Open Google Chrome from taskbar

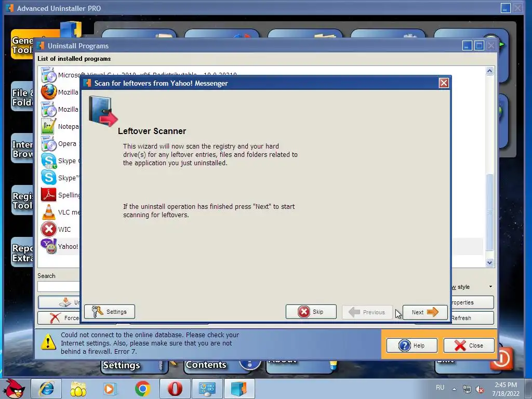click(x=142, y=389)
